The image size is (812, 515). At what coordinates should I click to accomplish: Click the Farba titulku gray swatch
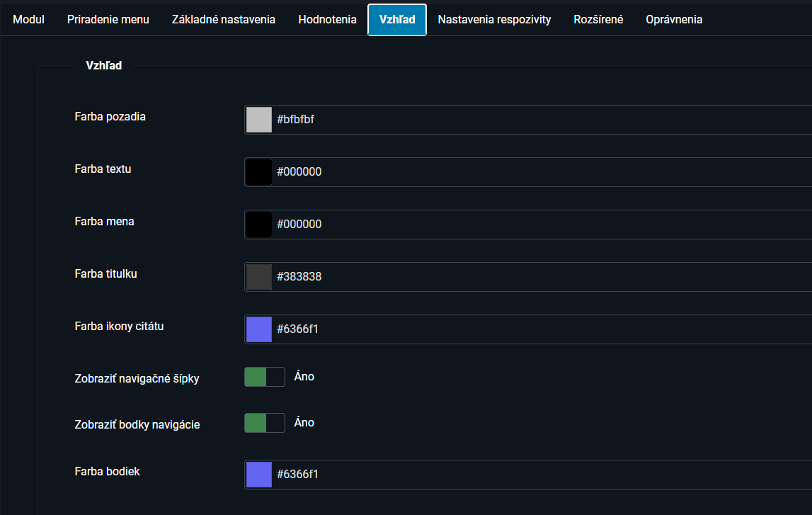[x=259, y=277]
